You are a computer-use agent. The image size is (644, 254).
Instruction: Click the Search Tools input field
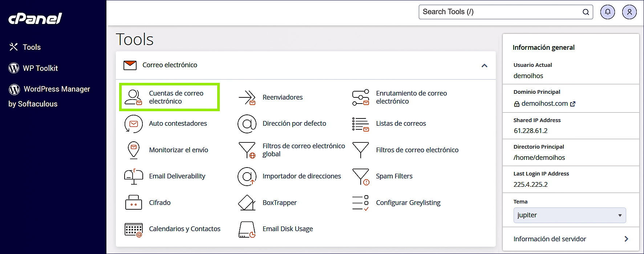pyautogui.click(x=501, y=12)
